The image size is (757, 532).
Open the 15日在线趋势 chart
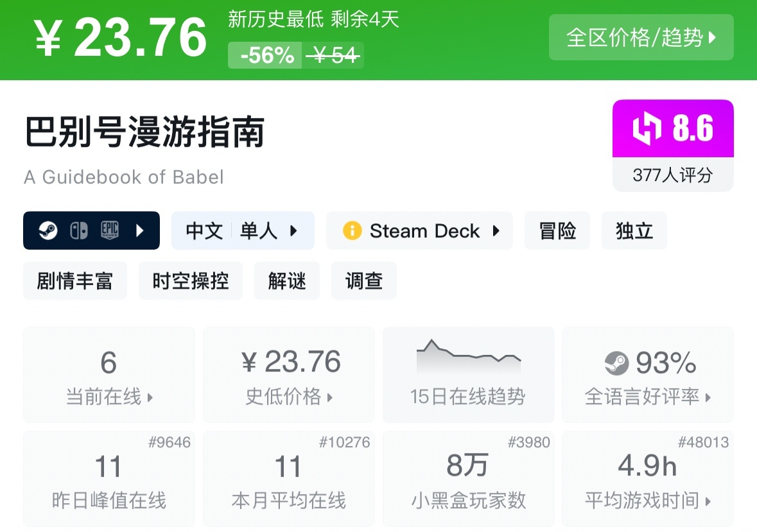pyautogui.click(x=468, y=375)
